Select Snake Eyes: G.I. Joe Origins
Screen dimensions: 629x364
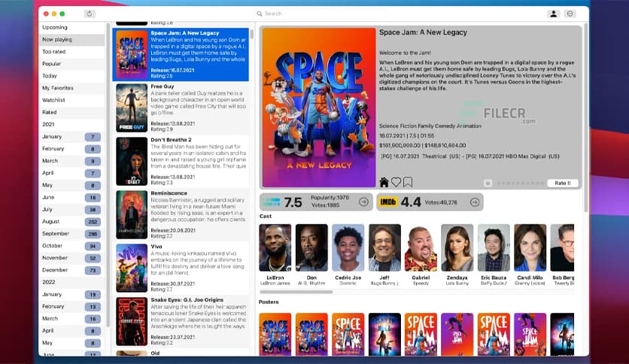(x=181, y=321)
